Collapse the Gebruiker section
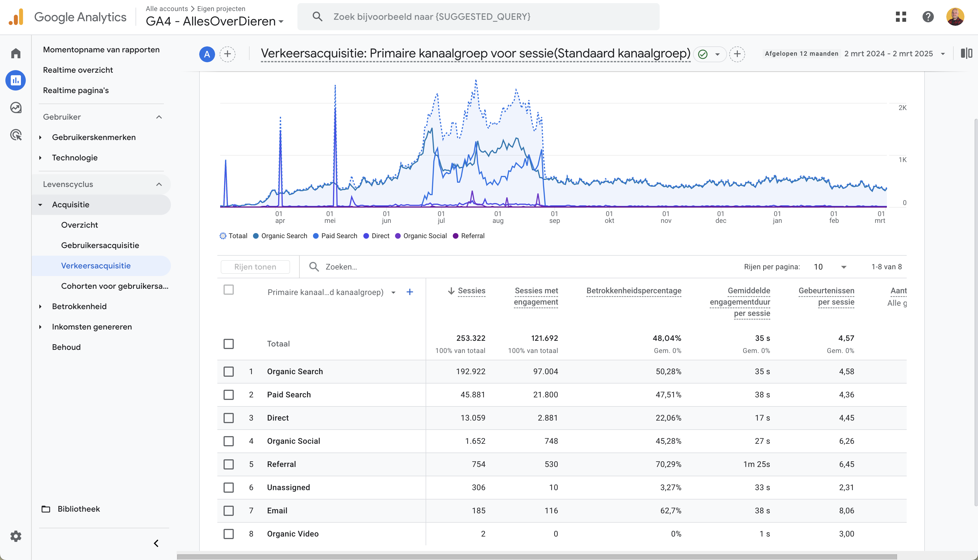Screen dimensions: 978x560 coord(159,117)
